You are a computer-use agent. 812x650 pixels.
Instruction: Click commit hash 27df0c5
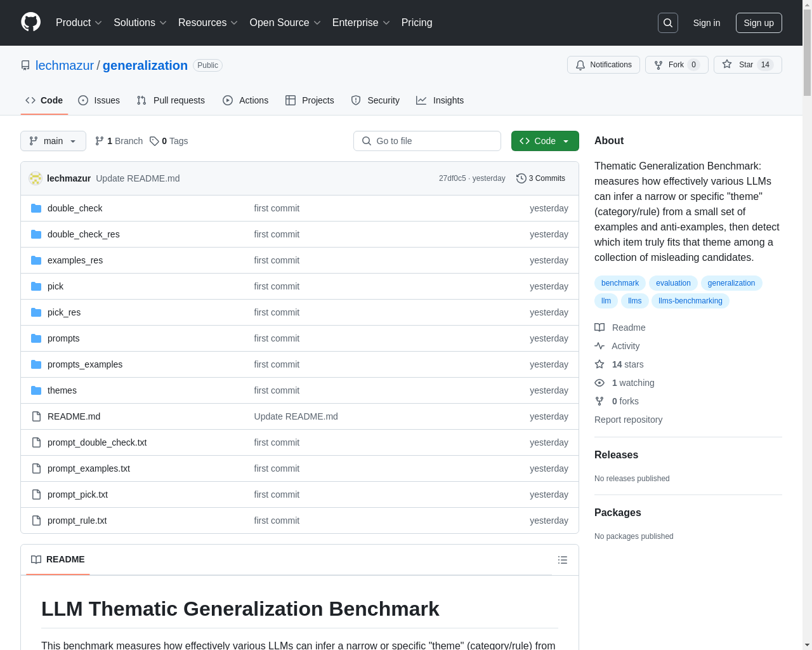tap(452, 178)
